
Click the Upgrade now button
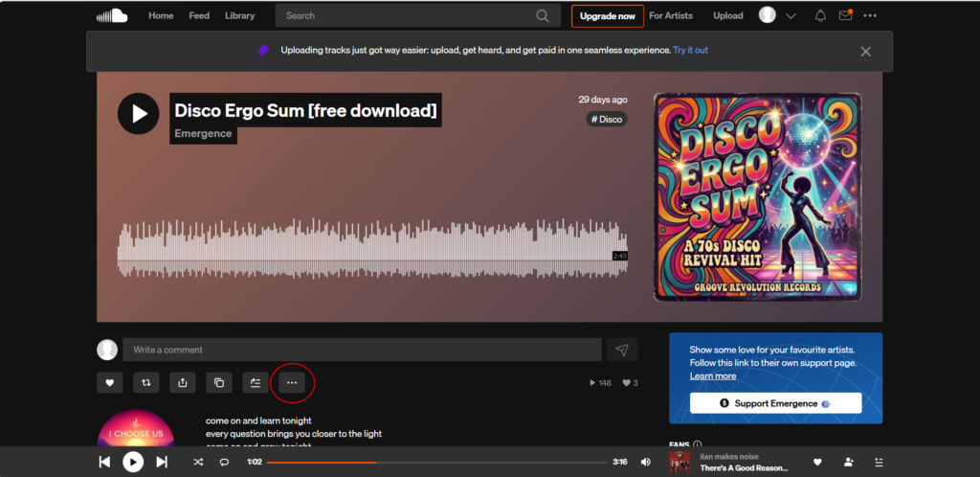tap(607, 16)
